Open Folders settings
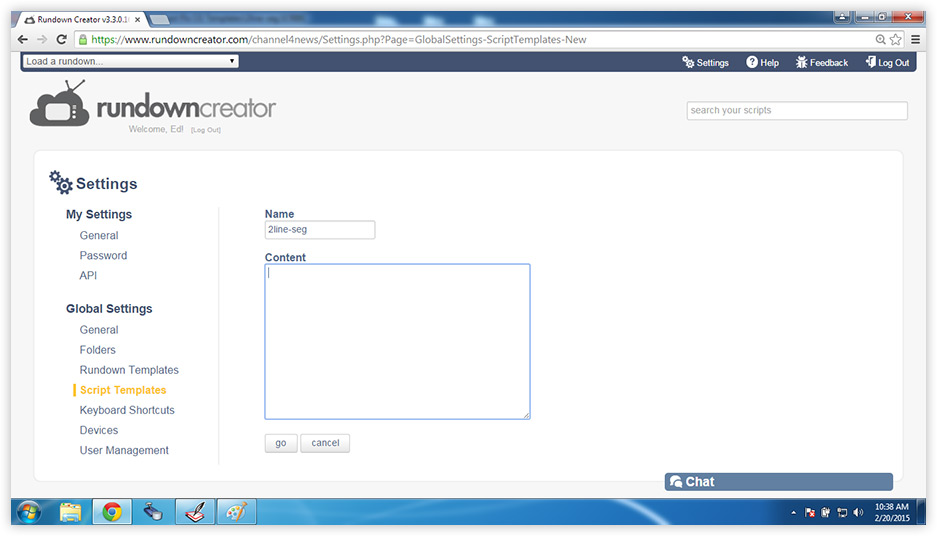Screen dimensions: 937x536 tap(97, 350)
